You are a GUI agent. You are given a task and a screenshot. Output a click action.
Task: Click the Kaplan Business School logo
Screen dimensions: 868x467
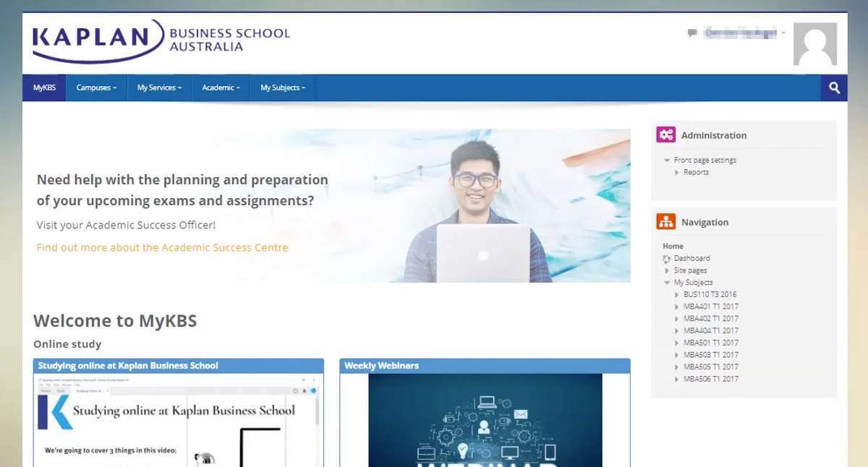(x=161, y=40)
